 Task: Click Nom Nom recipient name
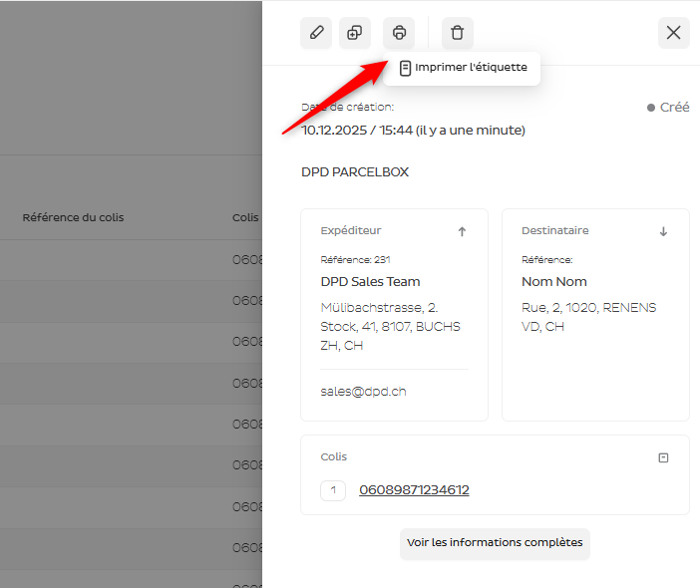[x=554, y=281]
